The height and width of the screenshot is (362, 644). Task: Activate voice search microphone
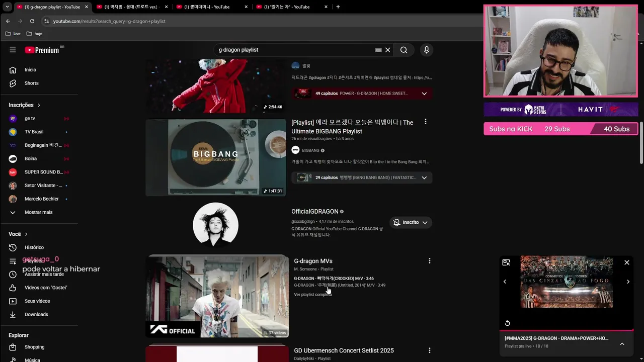(426, 50)
